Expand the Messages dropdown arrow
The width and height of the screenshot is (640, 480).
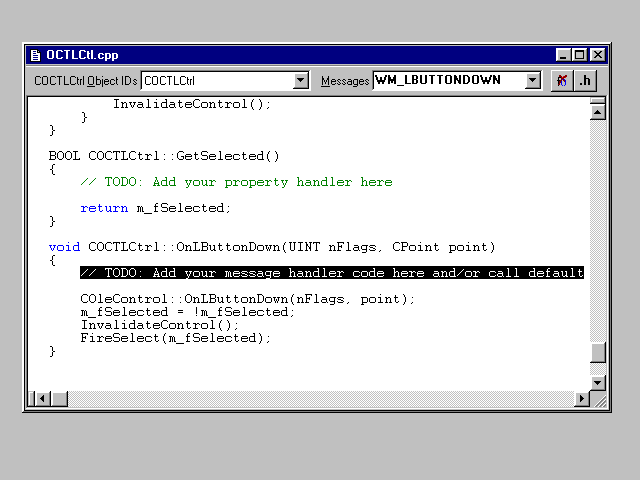532,81
